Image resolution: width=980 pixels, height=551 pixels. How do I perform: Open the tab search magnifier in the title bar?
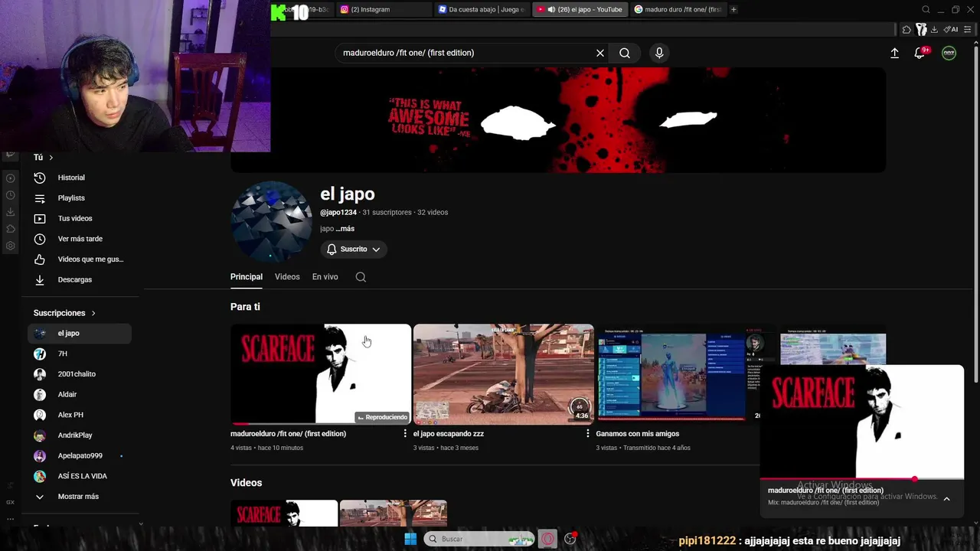(x=926, y=9)
